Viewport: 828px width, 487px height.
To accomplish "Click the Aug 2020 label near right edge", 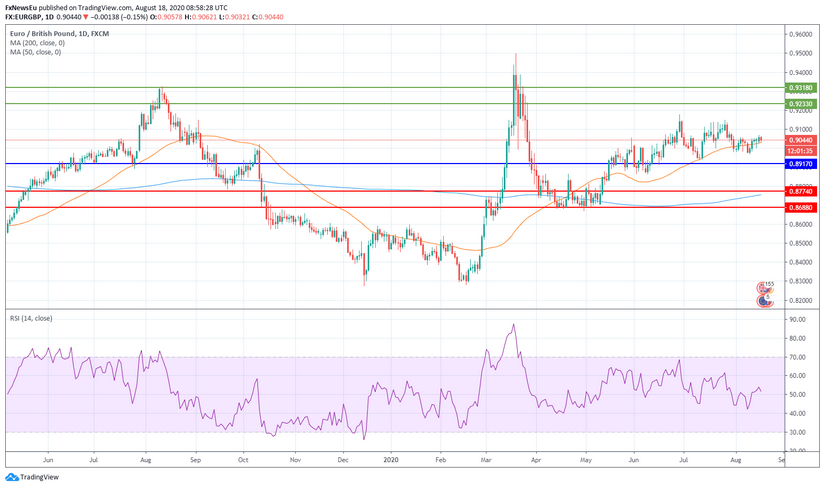I will pos(734,463).
